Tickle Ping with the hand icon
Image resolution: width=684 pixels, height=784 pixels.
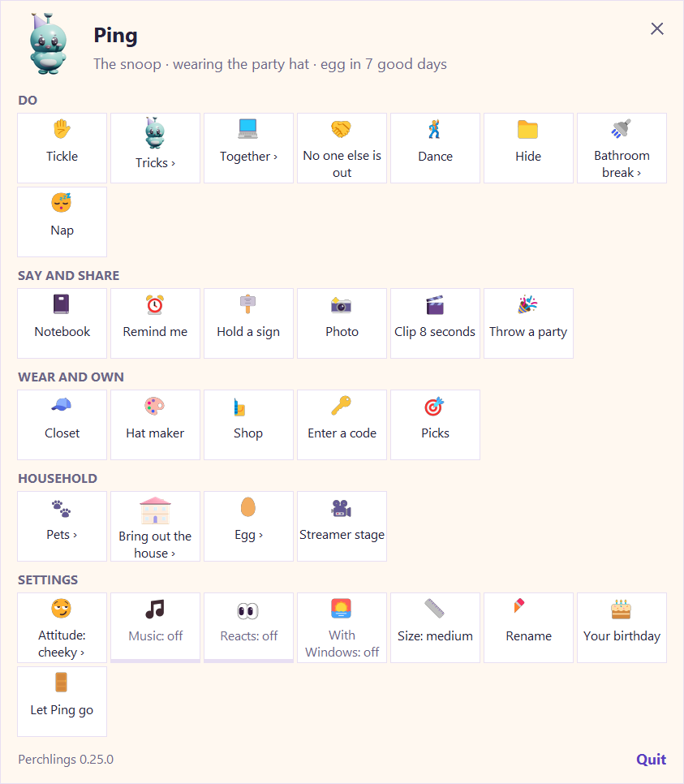pos(62,148)
